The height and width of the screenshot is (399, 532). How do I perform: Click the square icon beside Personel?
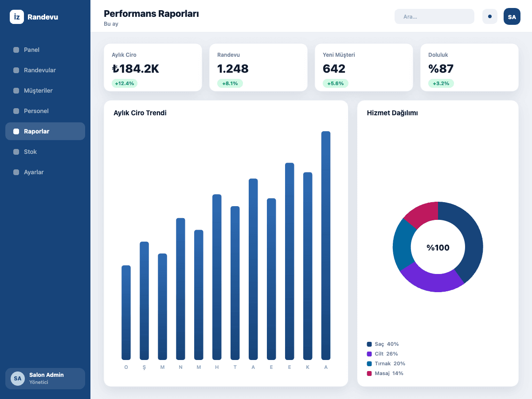(16, 111)
